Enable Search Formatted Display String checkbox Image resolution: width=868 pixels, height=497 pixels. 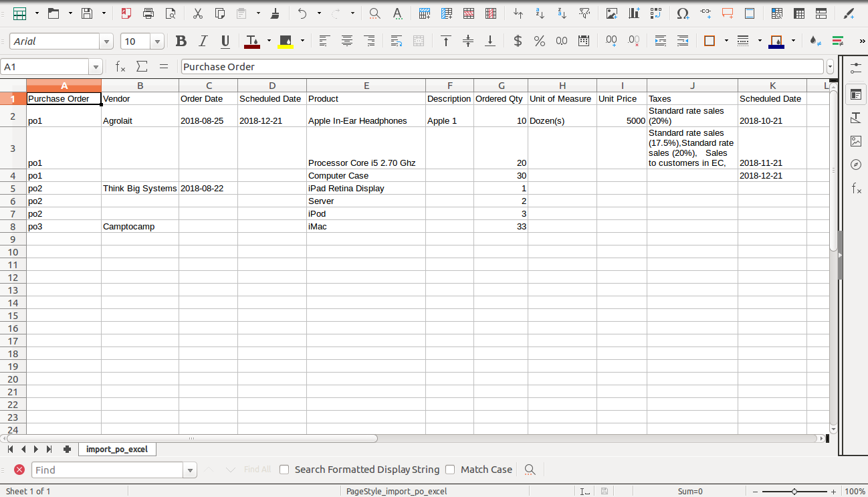[284, 470]
